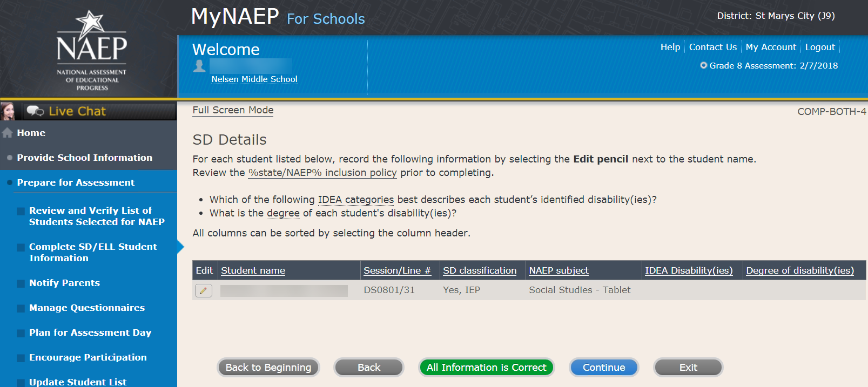Sort by IDEA Disability(ies) column

pos(689,270)
